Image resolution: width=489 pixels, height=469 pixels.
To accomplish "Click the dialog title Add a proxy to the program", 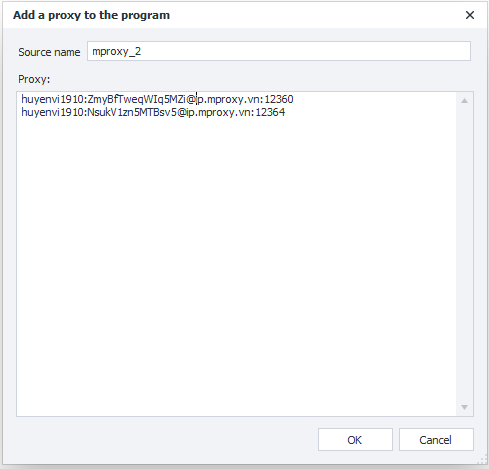I will pos(91,15).
